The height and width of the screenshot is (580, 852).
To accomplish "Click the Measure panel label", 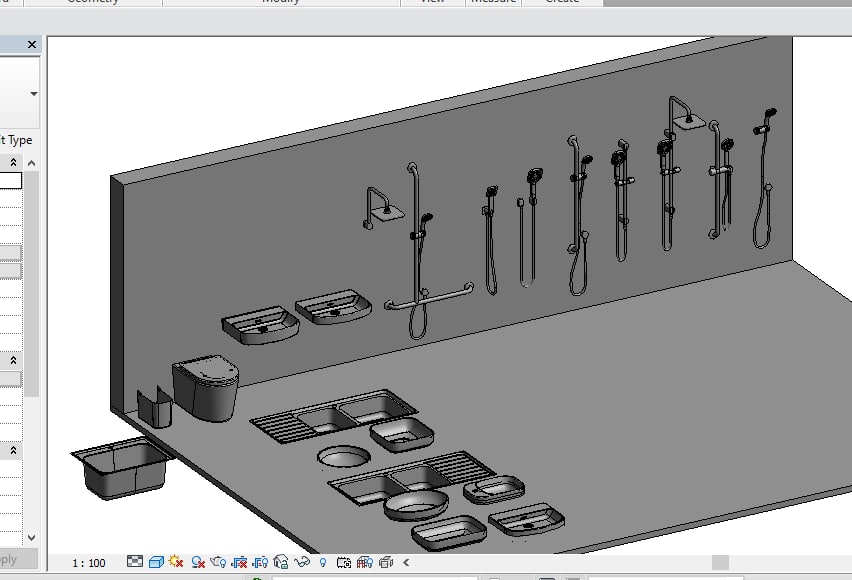I will coord(492,2).
